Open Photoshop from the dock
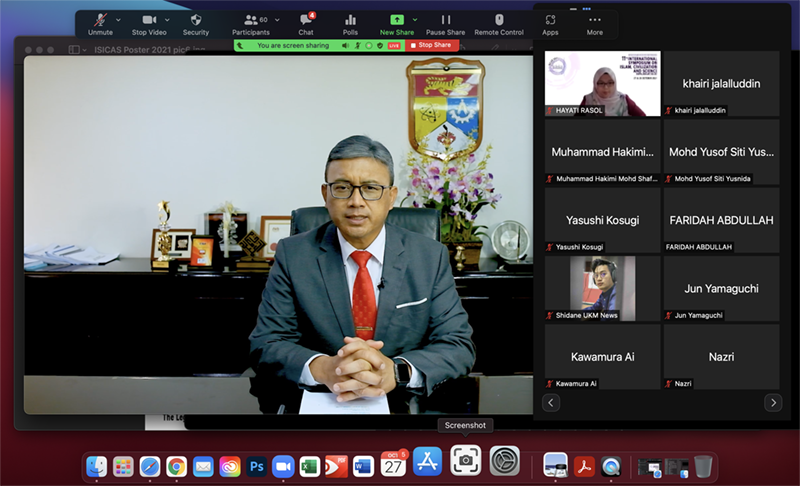Viewport: 800px width, 486px height. coord(256,466)
